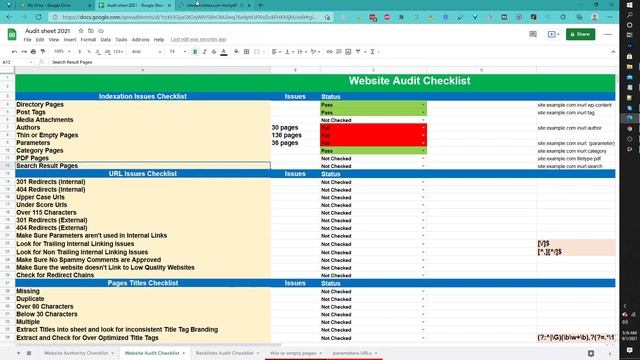Toggle italic formatting

coord(204,52)
